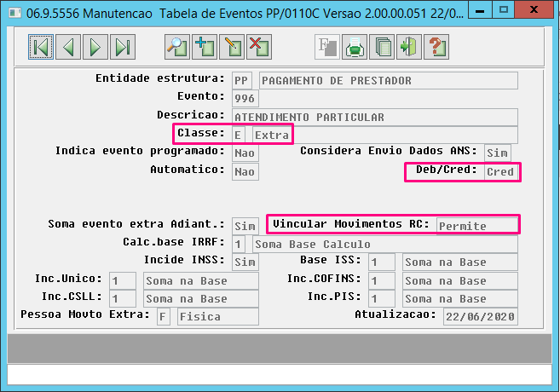Click the Deb/Cred field showing Cred

(x=501, y=172)
